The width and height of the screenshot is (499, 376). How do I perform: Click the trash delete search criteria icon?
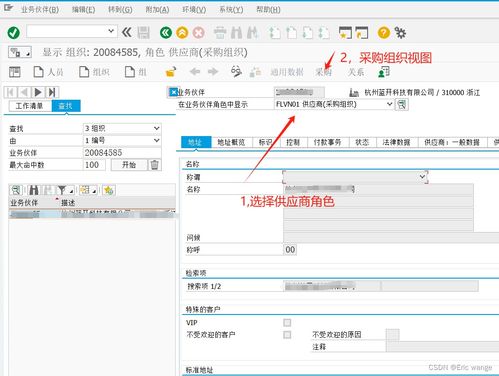pyautogui.click(x=154, y=165)
